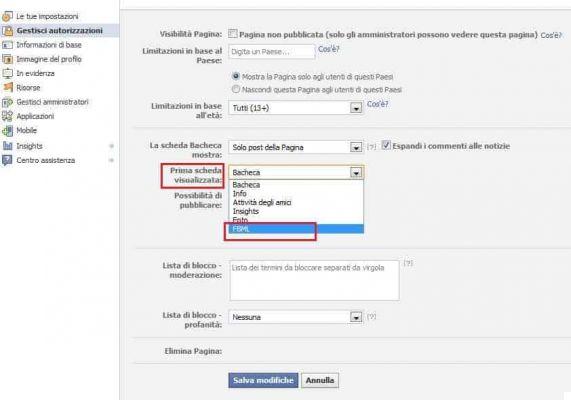Click the Centro assistenza icon
This screenshot has width=571, height=400.
[x=7, y=160]
